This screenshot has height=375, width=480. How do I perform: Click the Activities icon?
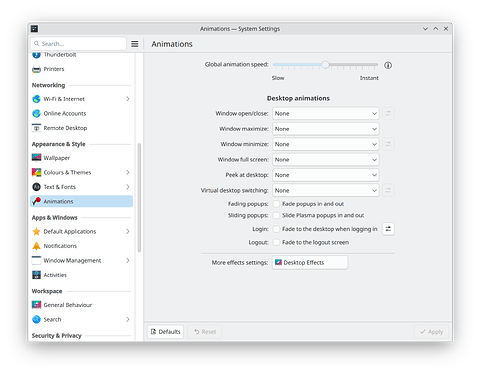[36, 275]
